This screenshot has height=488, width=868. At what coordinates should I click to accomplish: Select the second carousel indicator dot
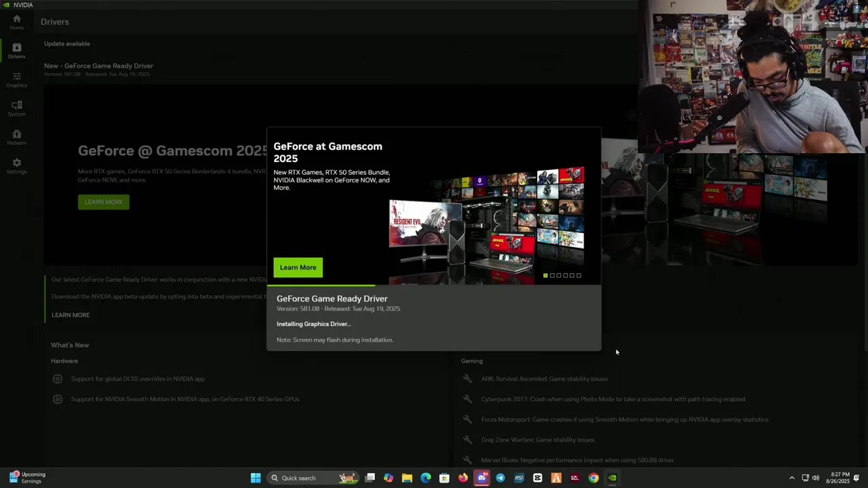click(x=552, y=275)
